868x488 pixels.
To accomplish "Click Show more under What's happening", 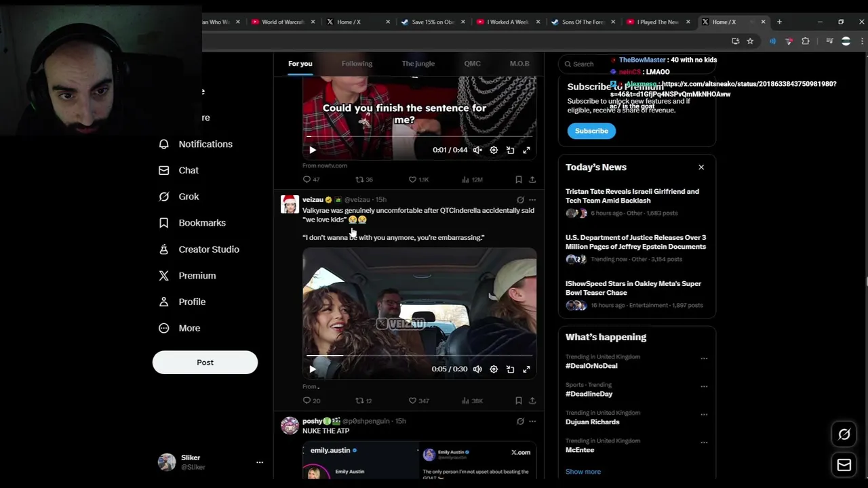I will (583, 472).
